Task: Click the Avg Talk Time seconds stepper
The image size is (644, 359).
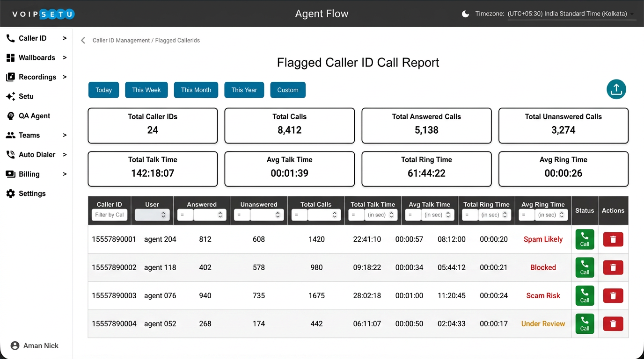Action: 448,215
